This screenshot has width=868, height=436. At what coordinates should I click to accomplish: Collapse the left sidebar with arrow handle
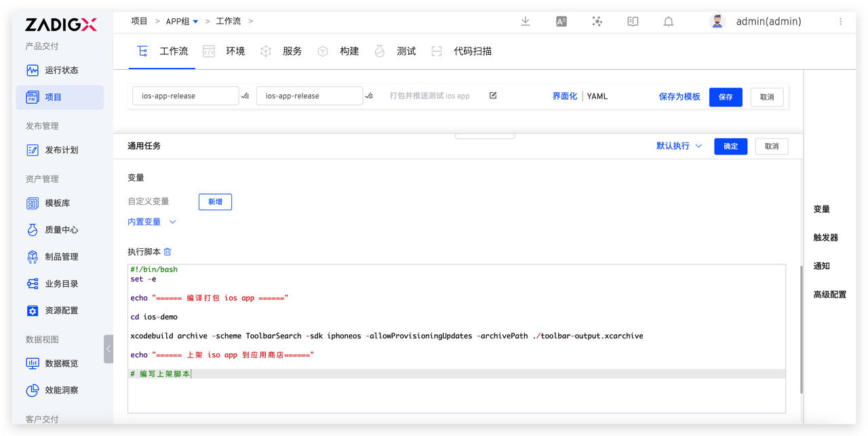click(x=108, y=349)
